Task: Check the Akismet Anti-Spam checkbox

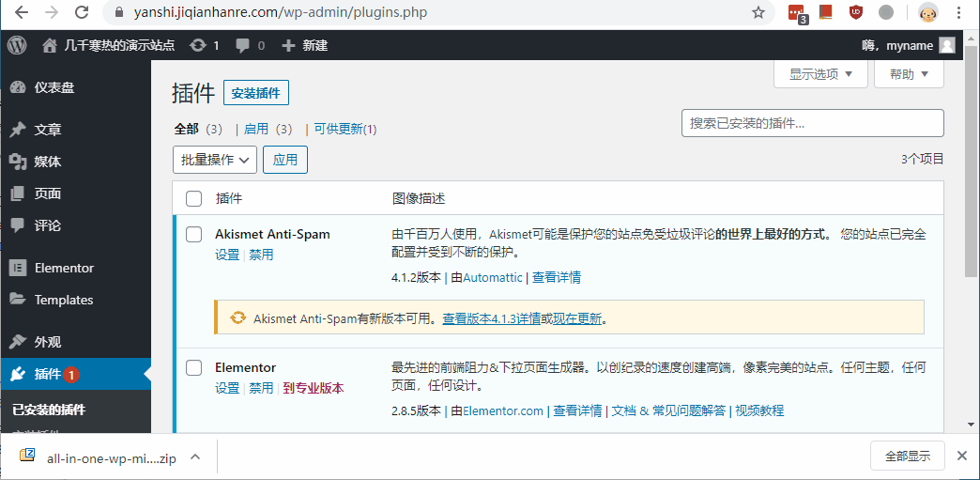Action: pos(193,234)
